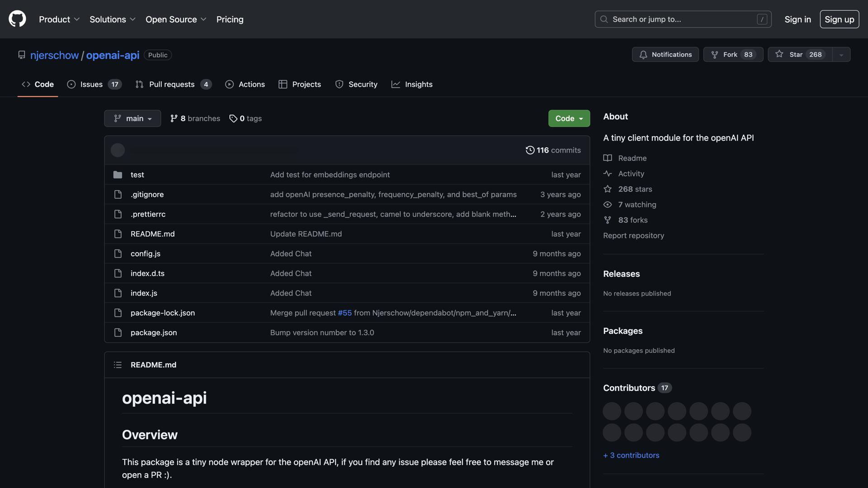The image size is (868, 488).
Task: Click the eye icon next to 7 watching
Action: [607, 204]
